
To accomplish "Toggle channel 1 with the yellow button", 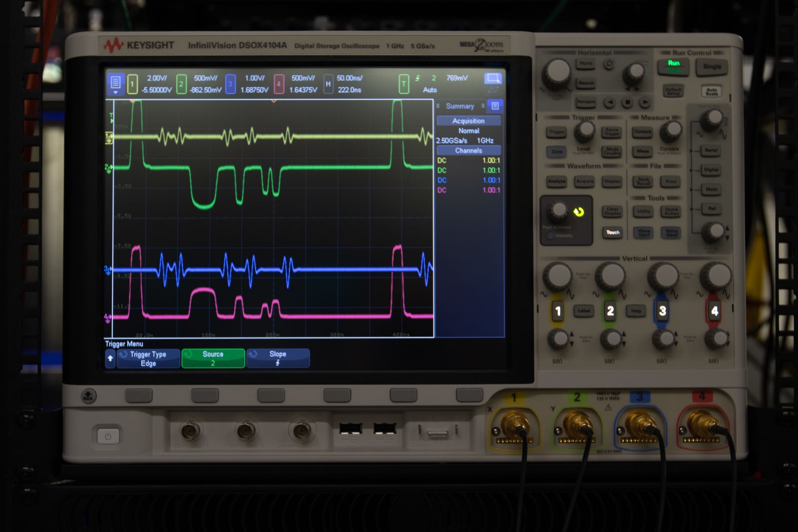I will click(x=558, y=312).
